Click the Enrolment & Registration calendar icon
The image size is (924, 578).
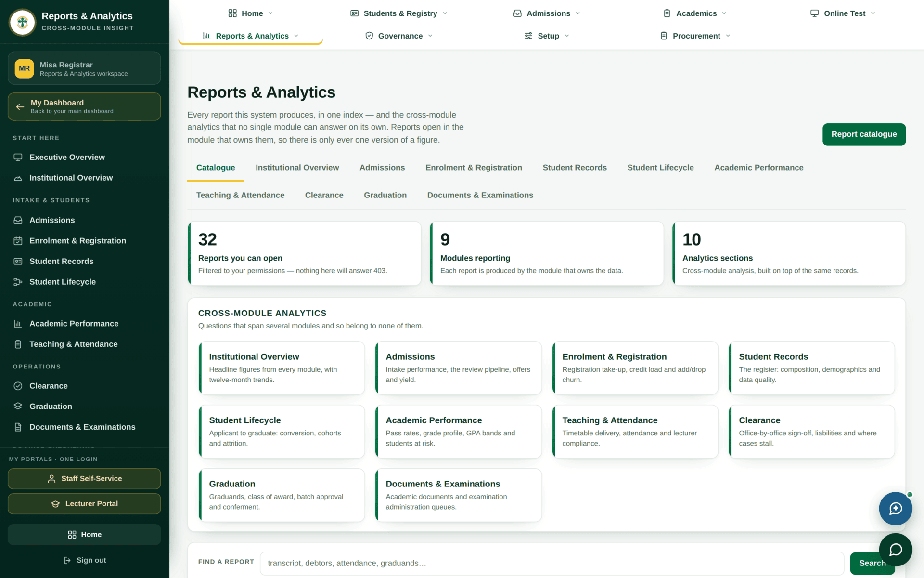(x=18, y=241)
